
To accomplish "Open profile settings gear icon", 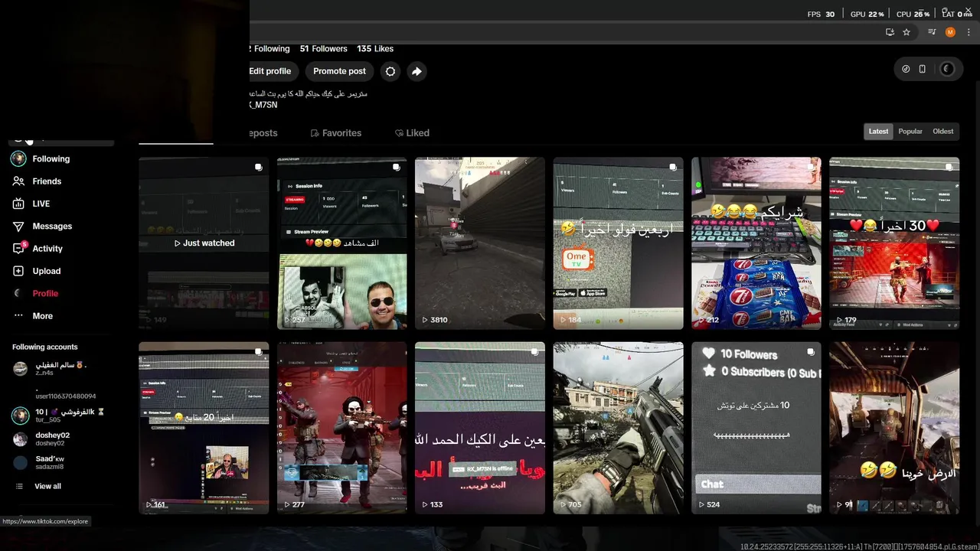I will [x=390, y=71].
